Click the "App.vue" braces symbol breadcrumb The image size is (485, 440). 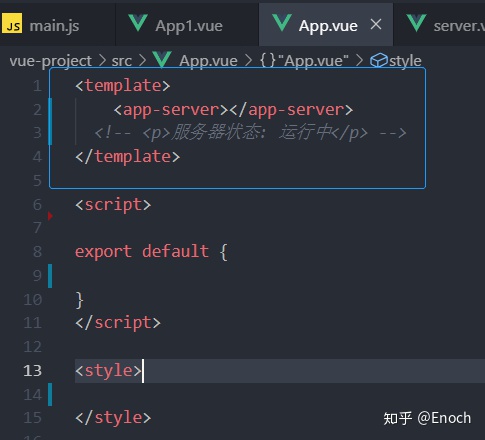[x=304, y=61]
